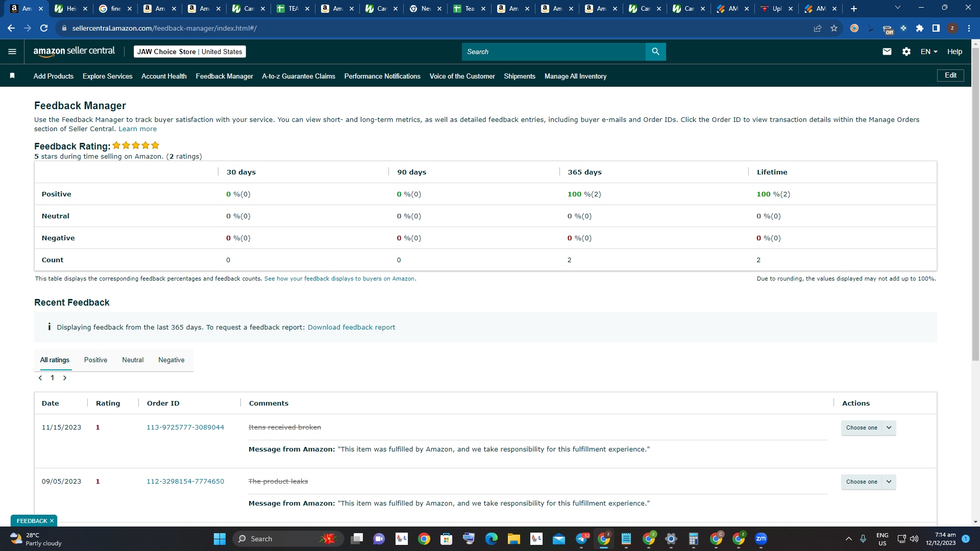
Task: Open 'See how your feedback displays' link
Action: pyautogui.click(x=340, y=279)
